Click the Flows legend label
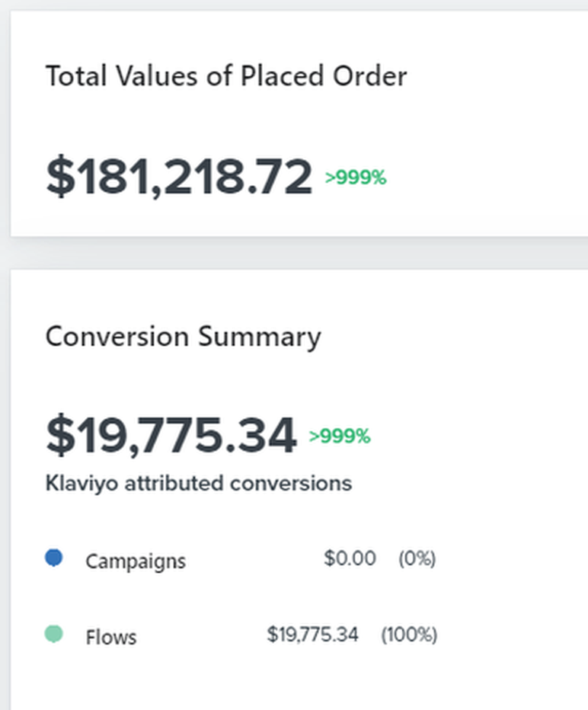Viewport: 588px width, 710px height. click(111, 638)
